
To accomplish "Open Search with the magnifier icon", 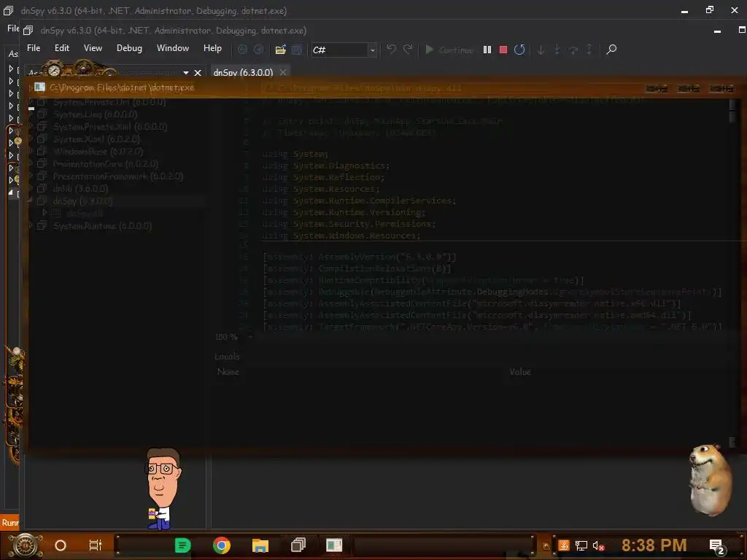I will tap(611, 50).
